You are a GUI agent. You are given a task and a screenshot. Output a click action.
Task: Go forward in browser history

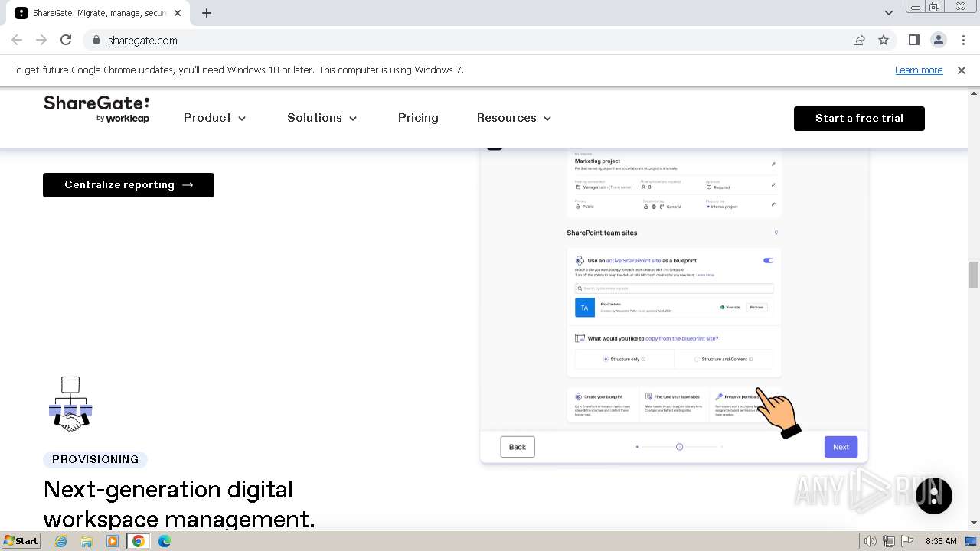tap(41, 40)
